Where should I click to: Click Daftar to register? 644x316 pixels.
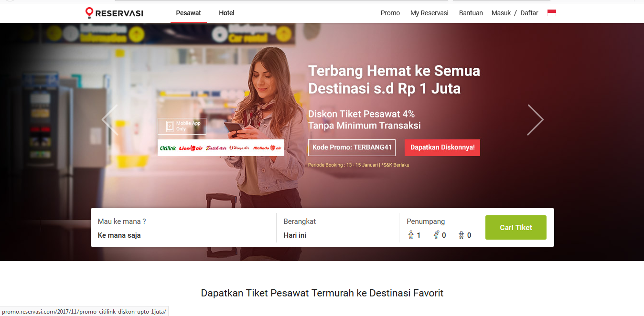529,13
